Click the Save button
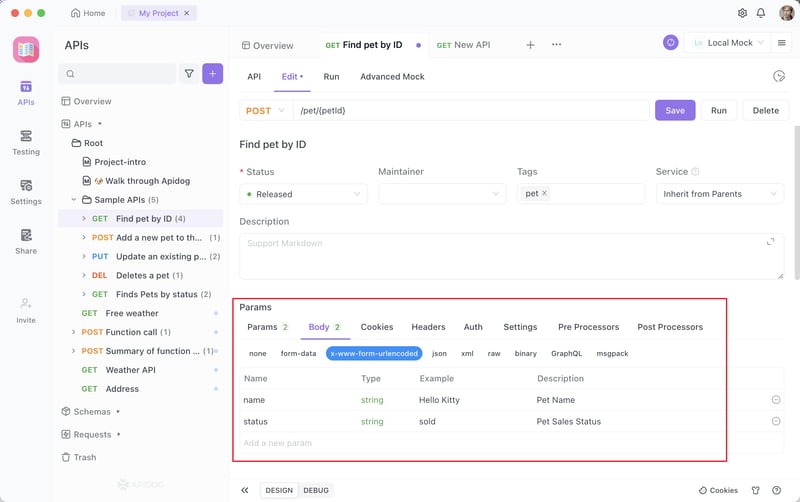Screen dimensions: 800x502 (675, 110)
